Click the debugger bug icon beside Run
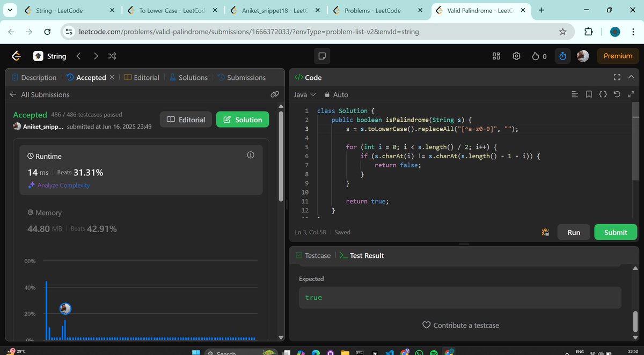Image resolution: width=644 pixels, height=355 pixels. tap(545, 232)
